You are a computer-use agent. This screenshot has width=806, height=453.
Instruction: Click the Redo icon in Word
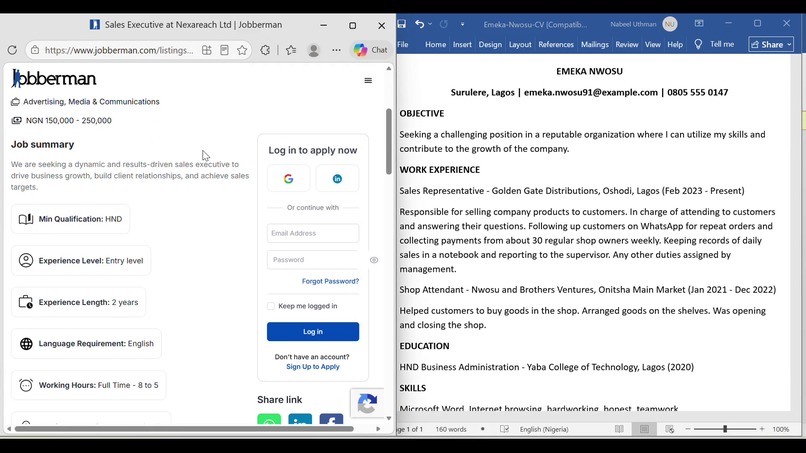[444, 24]
